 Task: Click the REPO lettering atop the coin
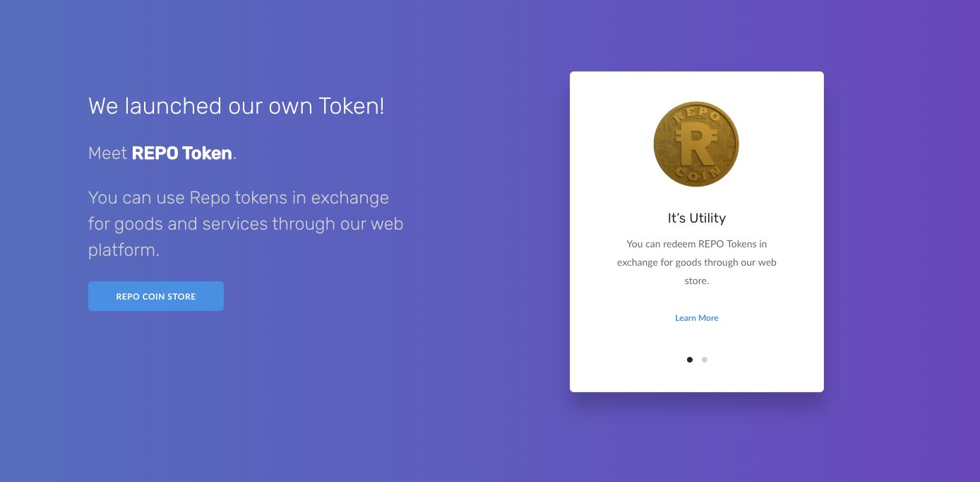(697, 113)
